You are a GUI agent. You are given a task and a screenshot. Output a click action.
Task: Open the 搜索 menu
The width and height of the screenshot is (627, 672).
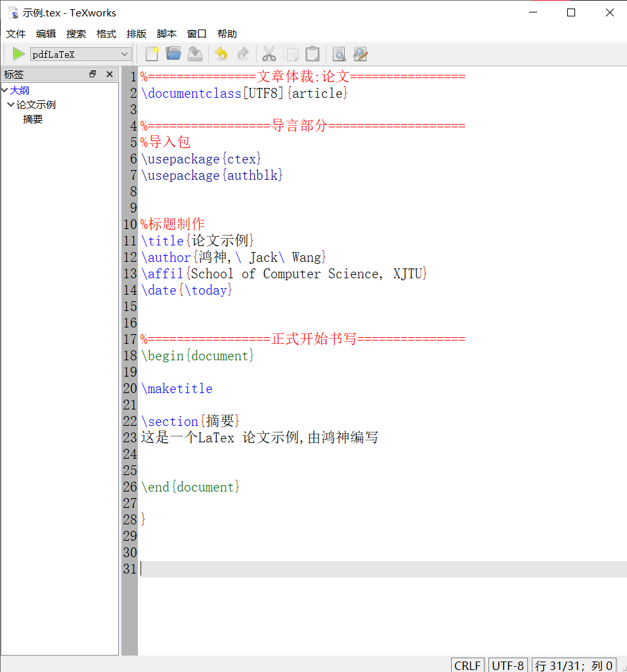point(76,34)
